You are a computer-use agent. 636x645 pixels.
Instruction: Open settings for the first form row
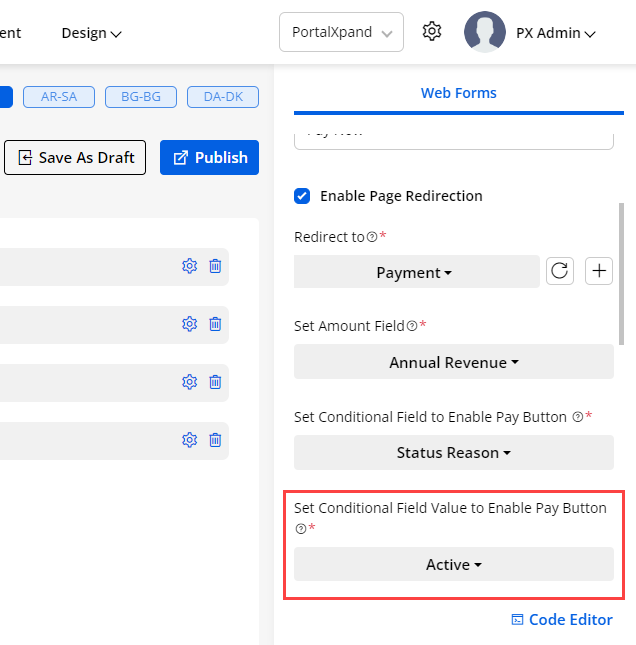[189, 266]
